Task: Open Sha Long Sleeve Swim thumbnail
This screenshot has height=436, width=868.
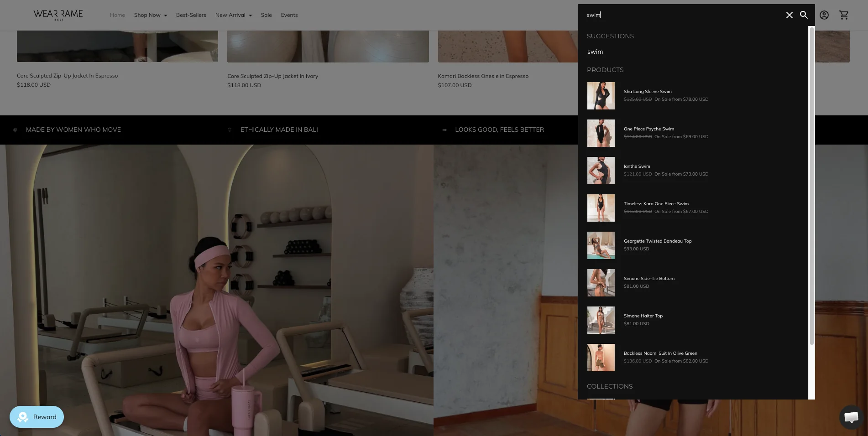Action: pyautogui.click(x=601, y=96)
